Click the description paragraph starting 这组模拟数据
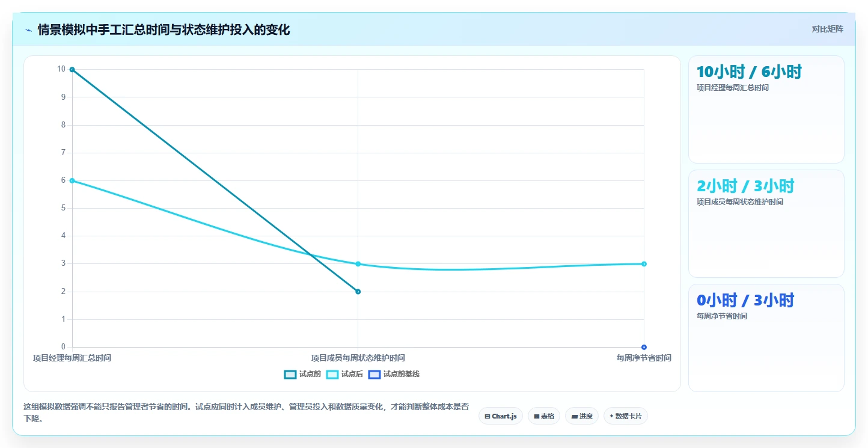Screen dimensions: 868x448 pos(246,412)
